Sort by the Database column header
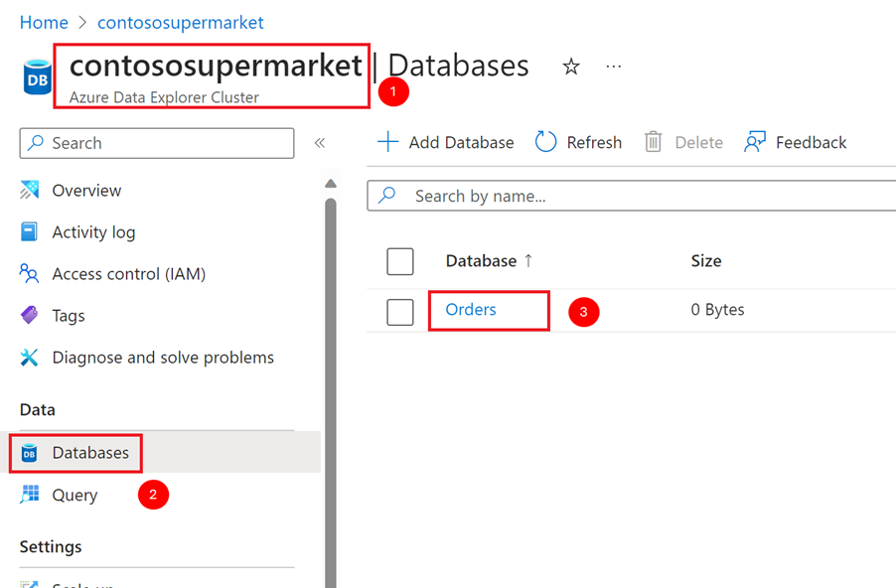Image resolution: width=896 pixels, height=588 pixels. 481,261
